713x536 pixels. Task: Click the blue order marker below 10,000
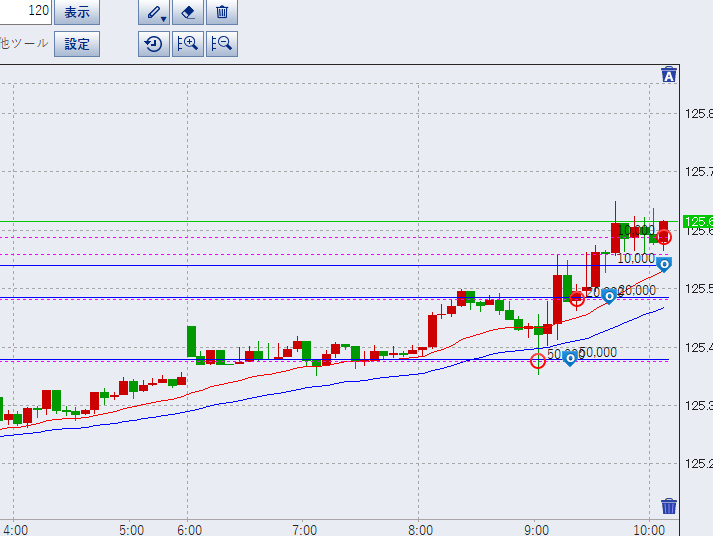663,264
